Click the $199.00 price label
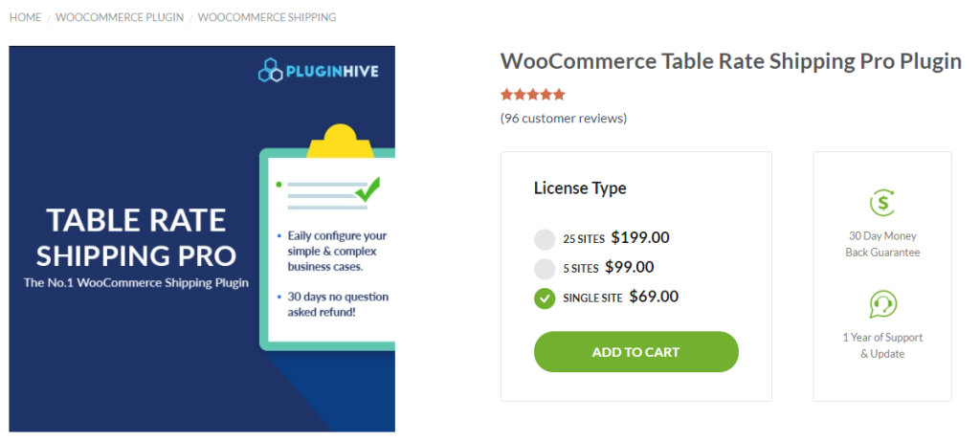The width and height of the screenshot is (980, 441). (640, 238)
